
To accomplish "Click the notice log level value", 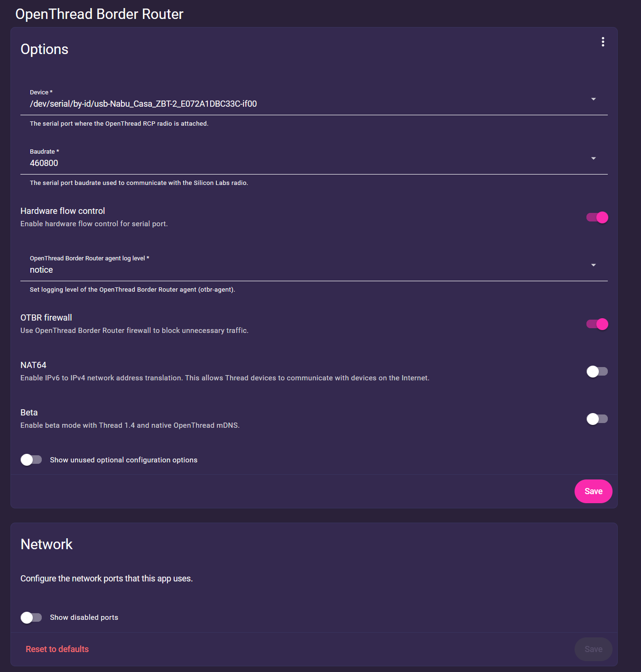I will point(41,270).
